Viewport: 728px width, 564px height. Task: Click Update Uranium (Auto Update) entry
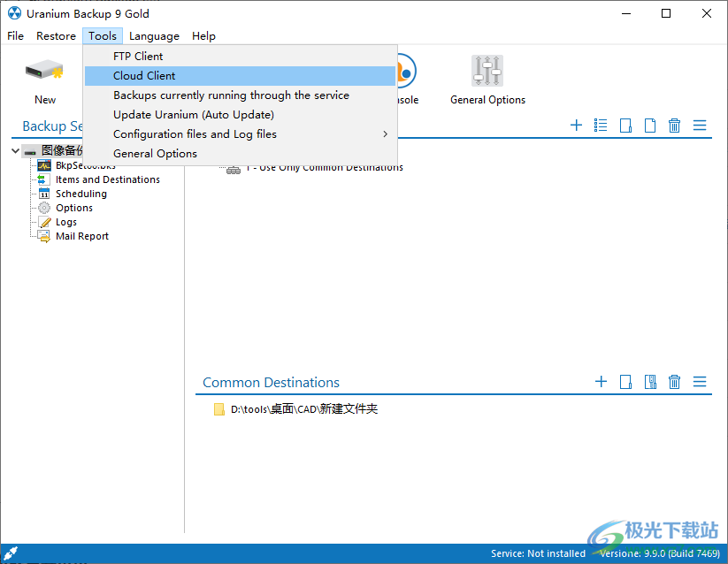click(193, 115)
